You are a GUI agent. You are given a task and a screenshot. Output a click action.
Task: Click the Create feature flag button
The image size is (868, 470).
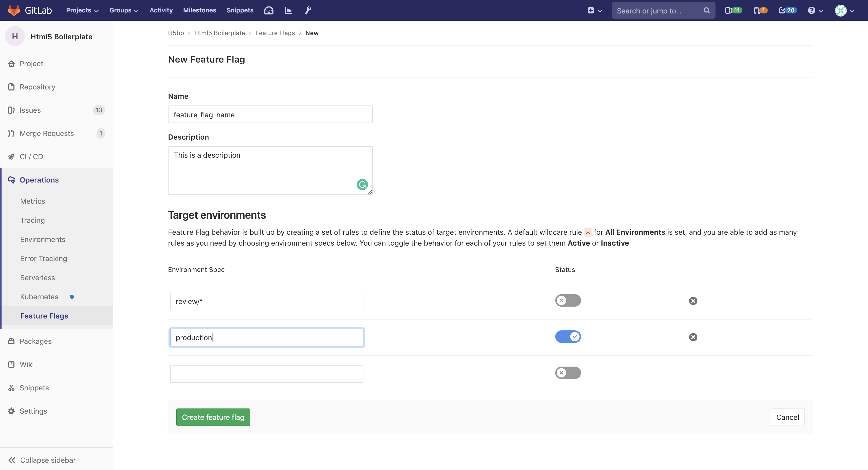213,417
